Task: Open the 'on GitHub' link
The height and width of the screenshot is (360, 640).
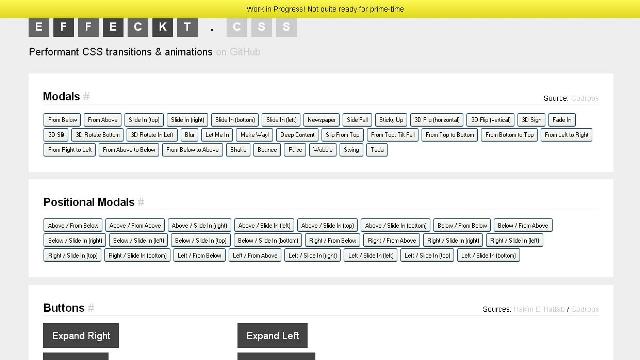Action: [238, 52]
